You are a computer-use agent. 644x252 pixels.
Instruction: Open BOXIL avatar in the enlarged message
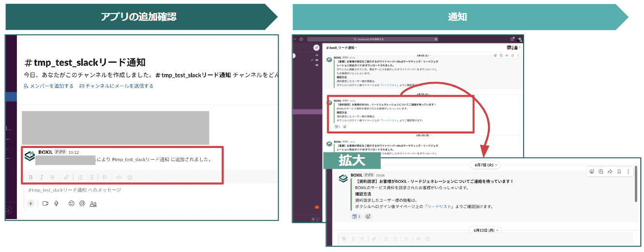click(343, 178)
